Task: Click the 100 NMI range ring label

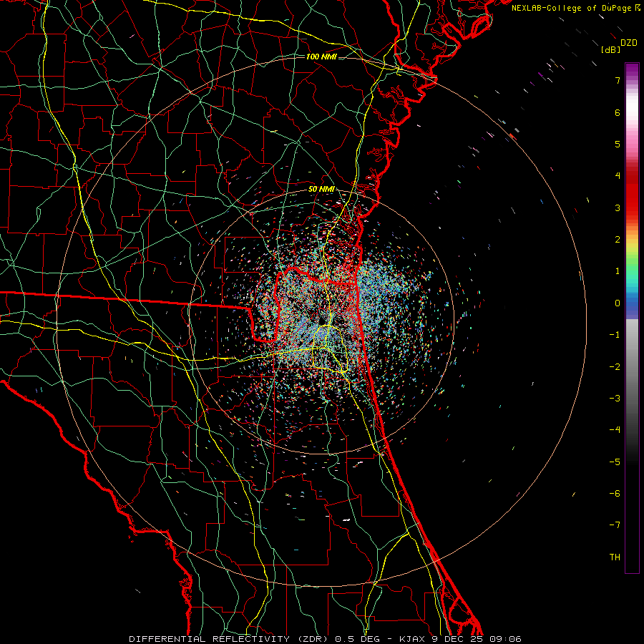Action: pyautogui.click(x=321, y=57)
